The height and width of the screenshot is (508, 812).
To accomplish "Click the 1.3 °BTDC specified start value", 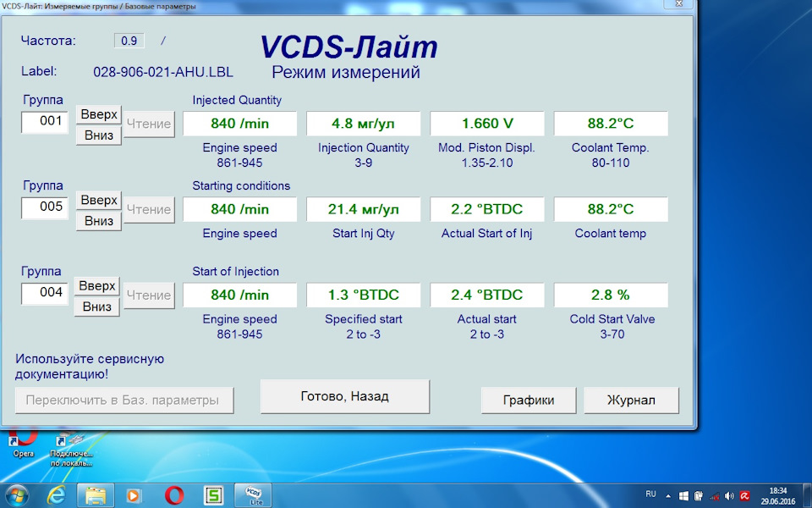I will pos(364,295).
